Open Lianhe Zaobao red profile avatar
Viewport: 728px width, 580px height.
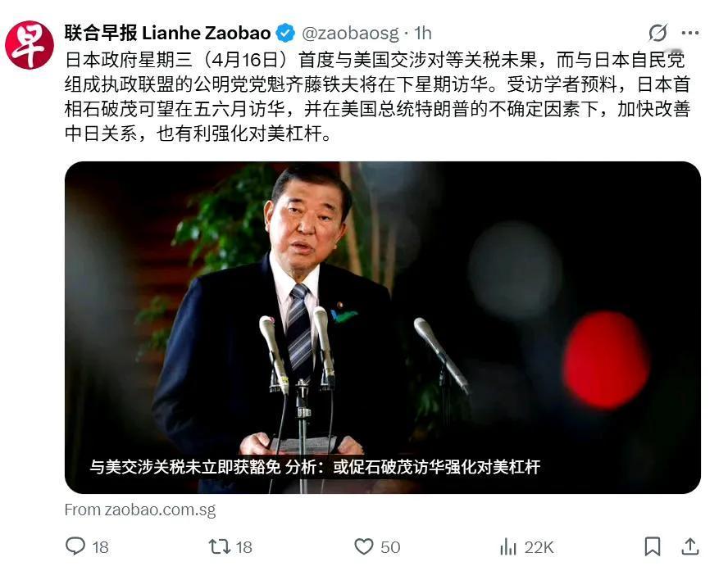(x=30, y=44)
